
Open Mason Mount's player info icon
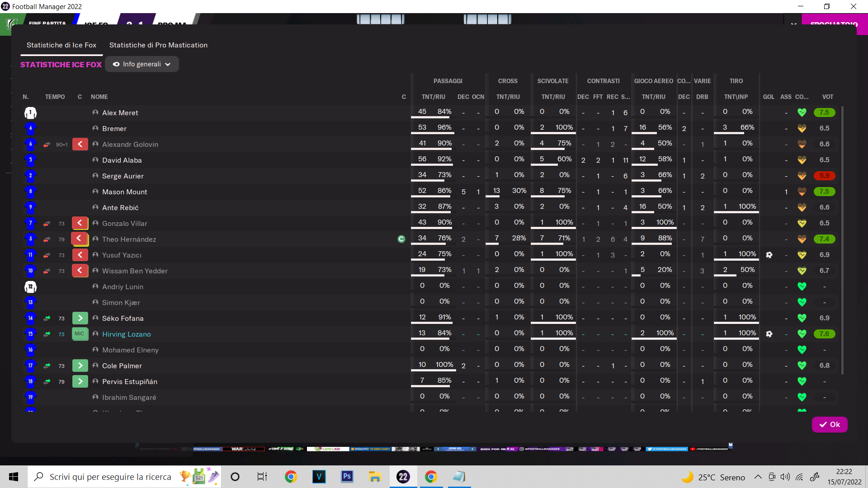[x=95, y=192]
